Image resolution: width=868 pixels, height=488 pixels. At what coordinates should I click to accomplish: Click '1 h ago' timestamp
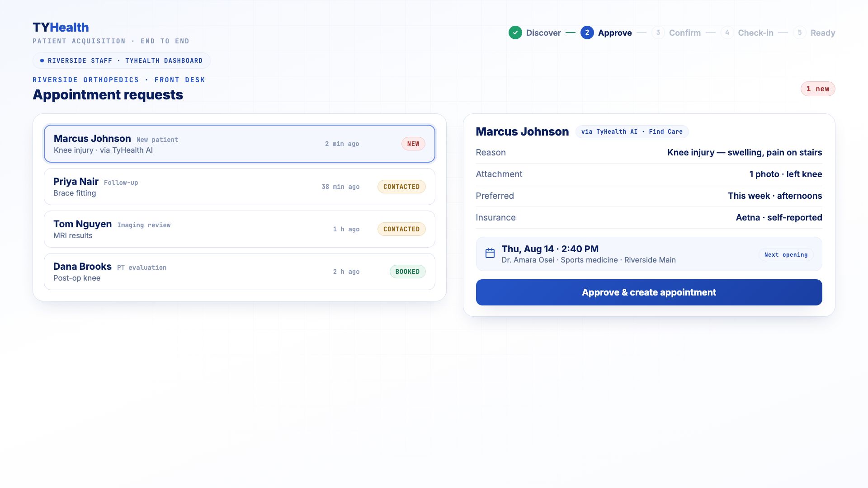pyautogui.click(x=346, y=229)
